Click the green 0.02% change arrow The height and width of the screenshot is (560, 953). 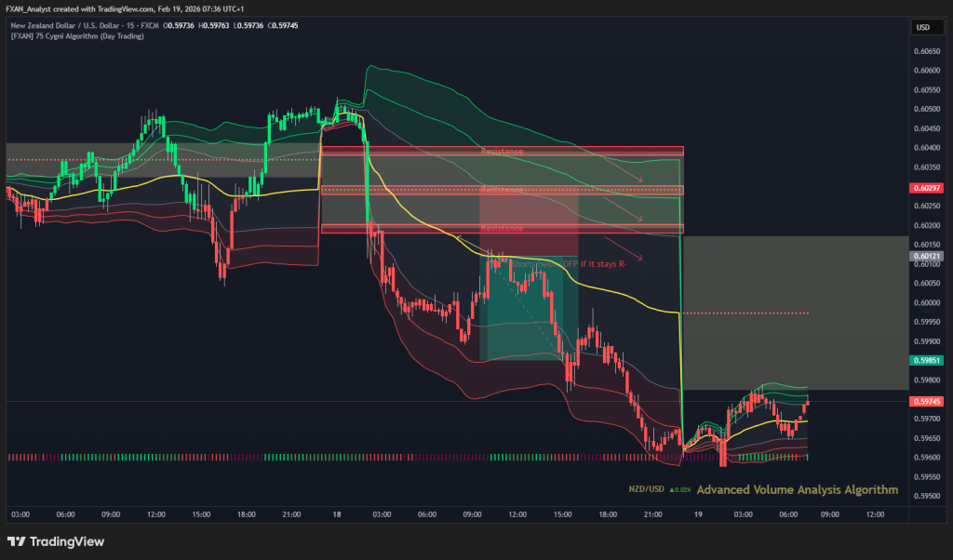coord(672,489)
